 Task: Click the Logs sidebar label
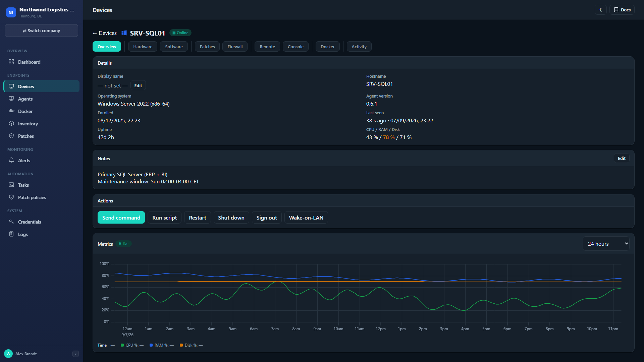(x=23, y=234)
